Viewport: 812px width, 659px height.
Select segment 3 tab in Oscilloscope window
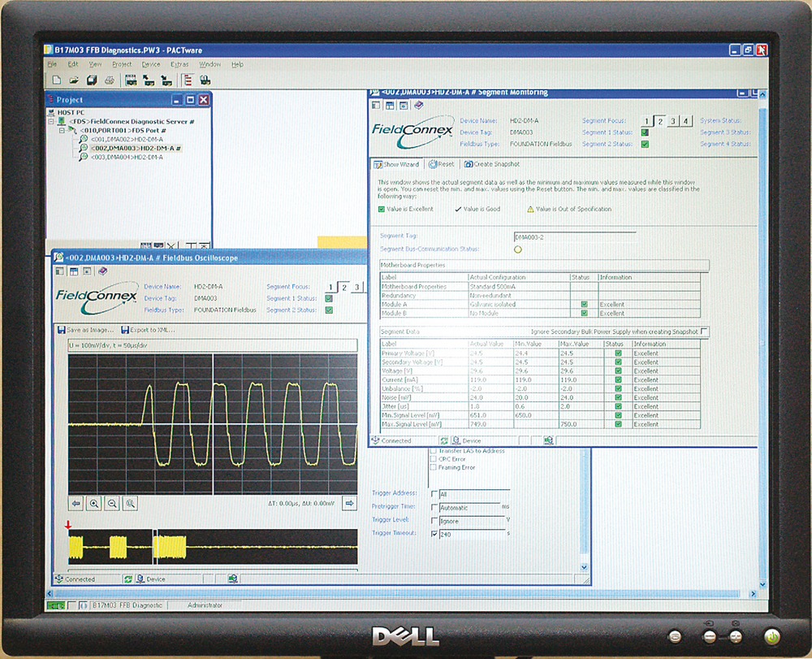click(x=356, y=287)
